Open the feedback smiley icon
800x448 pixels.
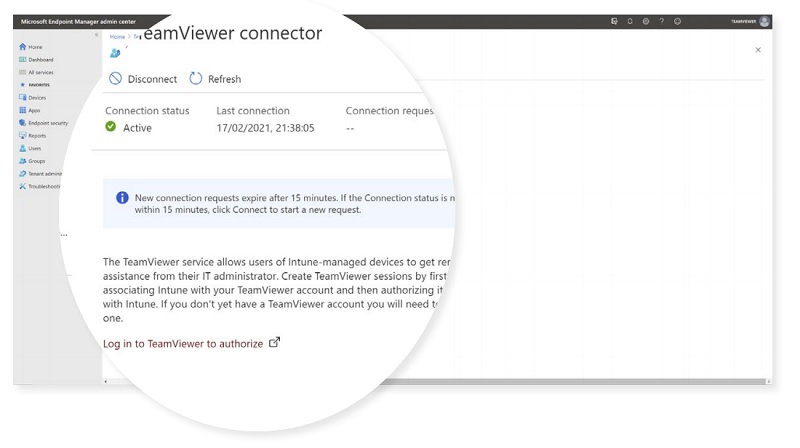tap(677, 21)
